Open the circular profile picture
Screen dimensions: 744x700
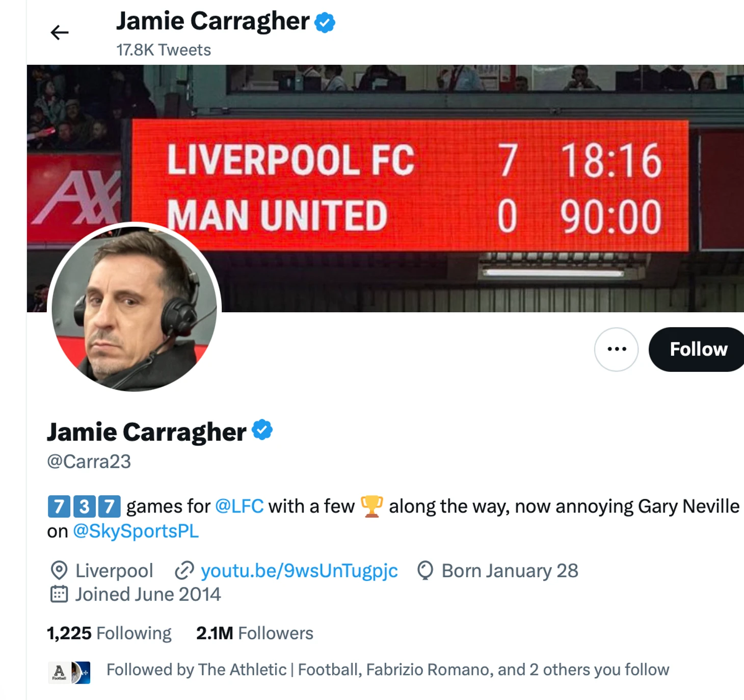click(x=135, y=307)
